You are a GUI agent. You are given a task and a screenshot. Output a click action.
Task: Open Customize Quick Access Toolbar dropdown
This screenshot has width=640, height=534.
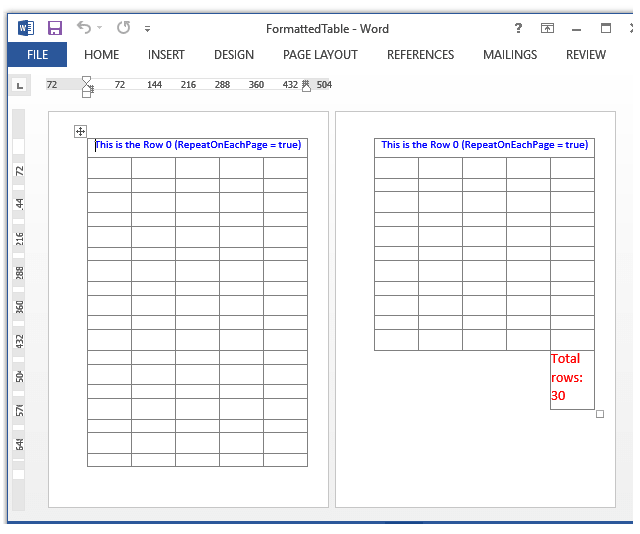[147, 29]
